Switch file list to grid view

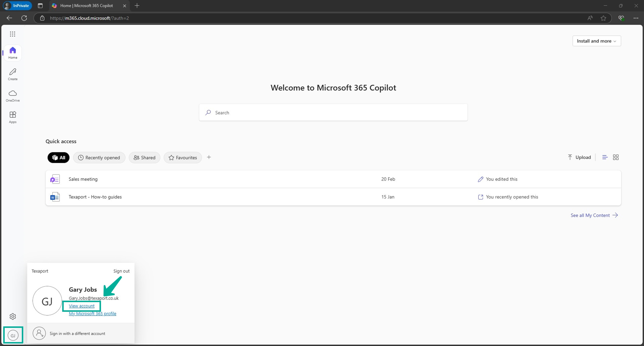coord(616,157)
